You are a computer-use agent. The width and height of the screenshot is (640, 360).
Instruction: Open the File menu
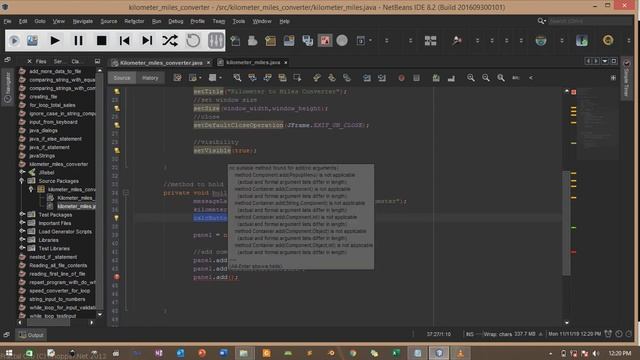[x=8, y=21]
